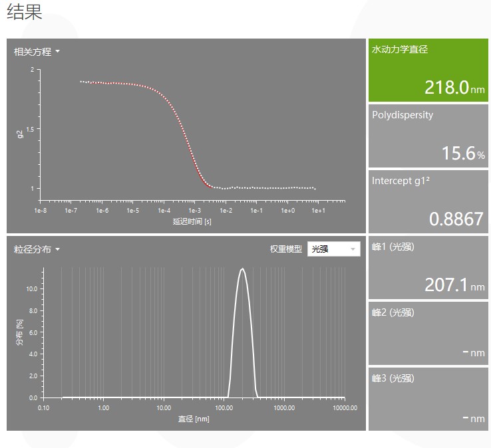The height and width of the screenshot is (448, 491).
Task: Select the Intercept g1² 0.8867 tile
Action: tap(428, 202)
